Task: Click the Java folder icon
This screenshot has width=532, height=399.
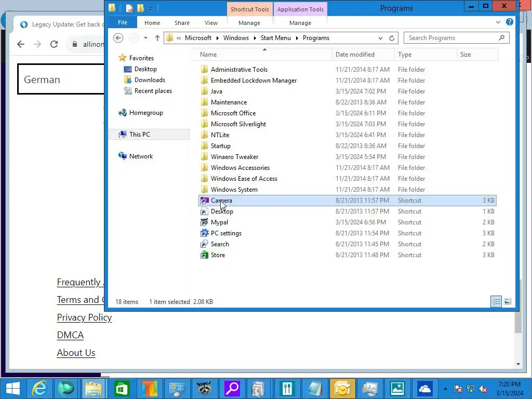Action: tap(204, 91)
